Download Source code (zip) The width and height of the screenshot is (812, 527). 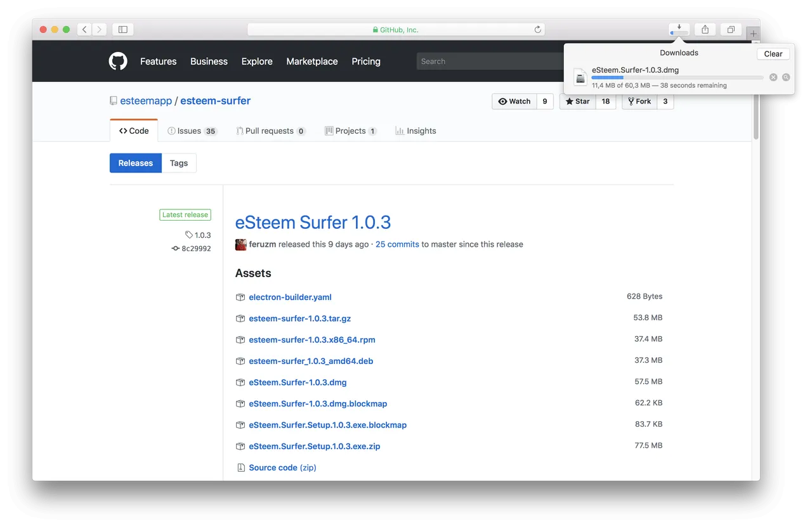pos(282,467)
